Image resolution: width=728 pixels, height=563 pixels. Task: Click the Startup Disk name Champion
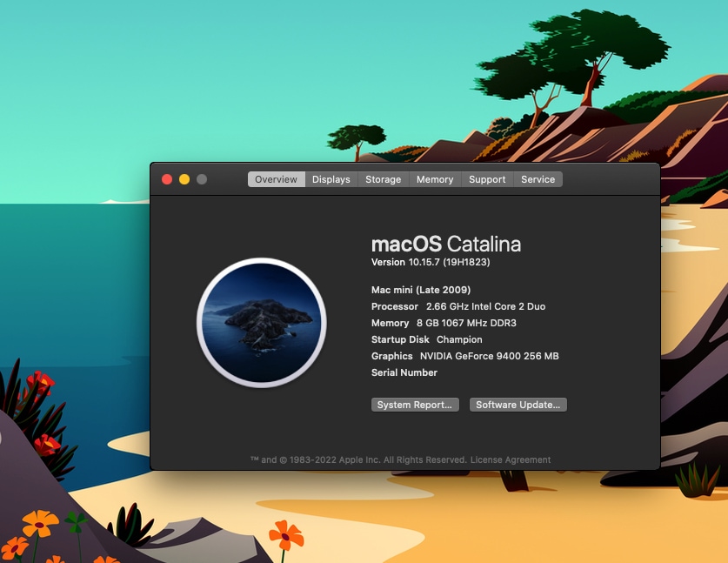459,339
